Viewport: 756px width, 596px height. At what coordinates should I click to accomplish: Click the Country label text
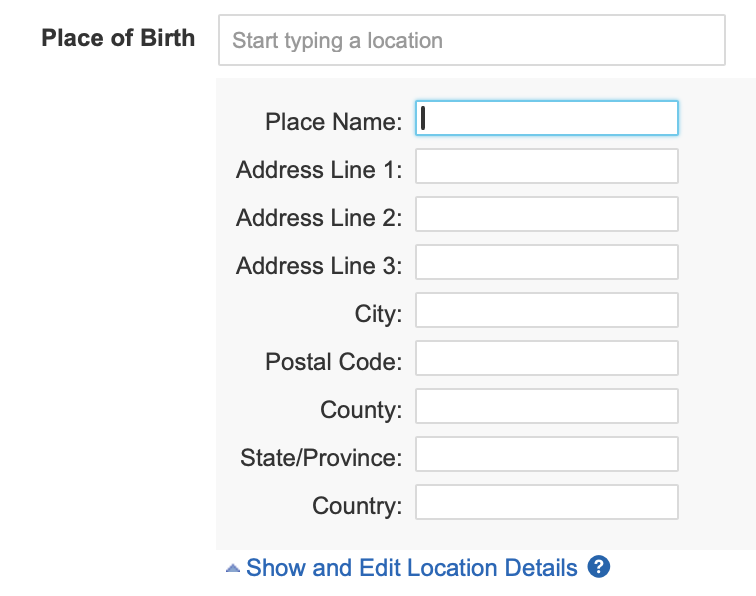point(357,506)
